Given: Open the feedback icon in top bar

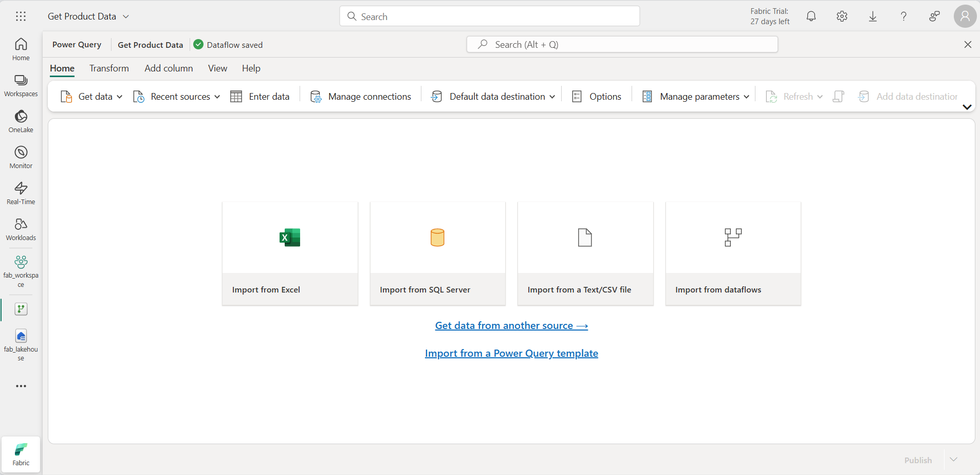Looking at the screenshot, I should click(x=934, y=16).
